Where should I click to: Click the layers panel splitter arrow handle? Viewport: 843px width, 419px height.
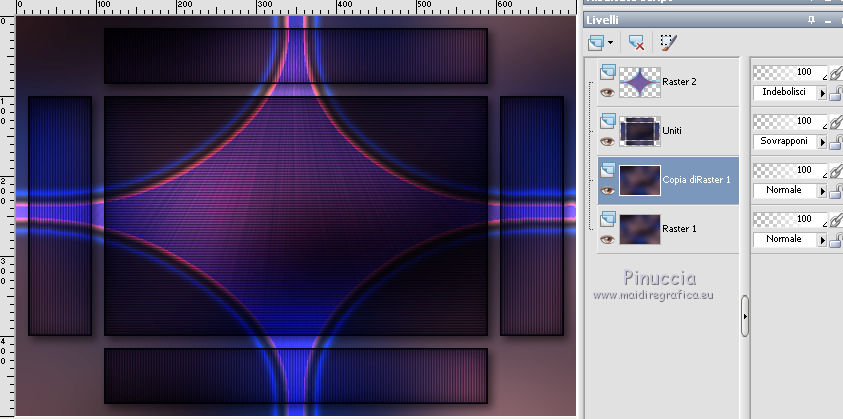pos(745,316)
